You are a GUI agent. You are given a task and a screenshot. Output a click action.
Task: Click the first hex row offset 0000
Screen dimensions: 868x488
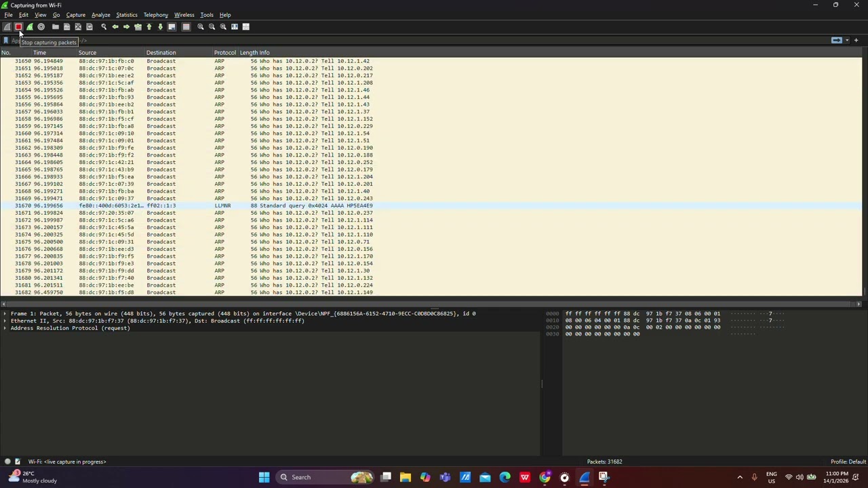[x=553, y=314]
